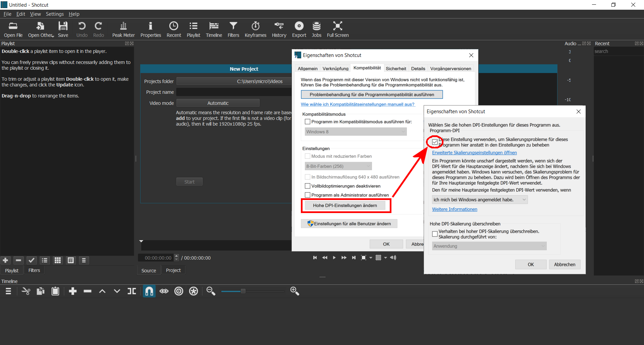Check Vollbildoptimierungen deaktivieren
The height and width of the screenshot is (345, 644).
(x=307, y=186)
